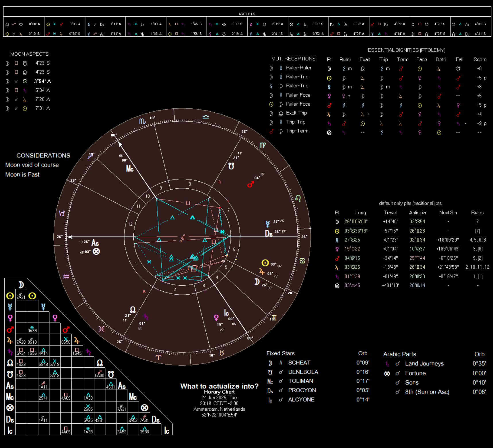Select the CONSIDERATIONS heading
The image size is (493, 448).
43,155
